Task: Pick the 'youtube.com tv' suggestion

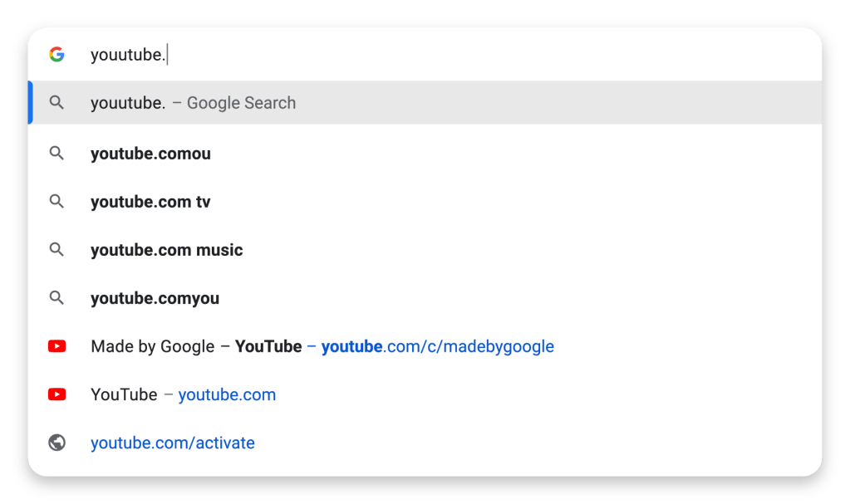Action: click(150, 202)
